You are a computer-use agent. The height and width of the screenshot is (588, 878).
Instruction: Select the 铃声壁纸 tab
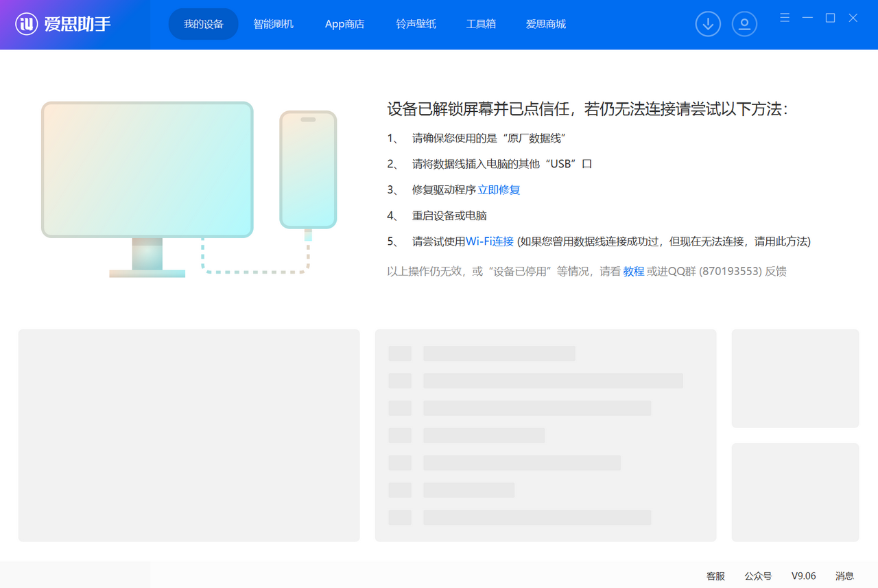pos(416,24)
